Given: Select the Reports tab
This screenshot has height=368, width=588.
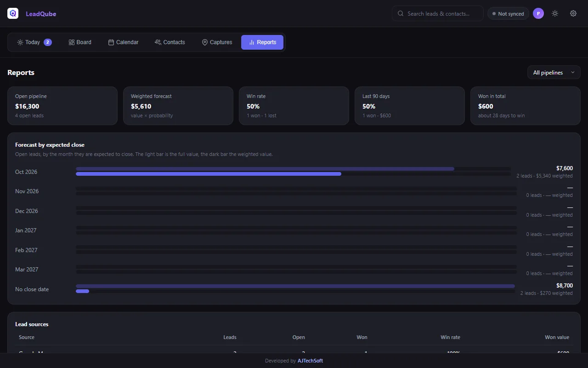Looking at the screenshot, I should pos(262,42).
